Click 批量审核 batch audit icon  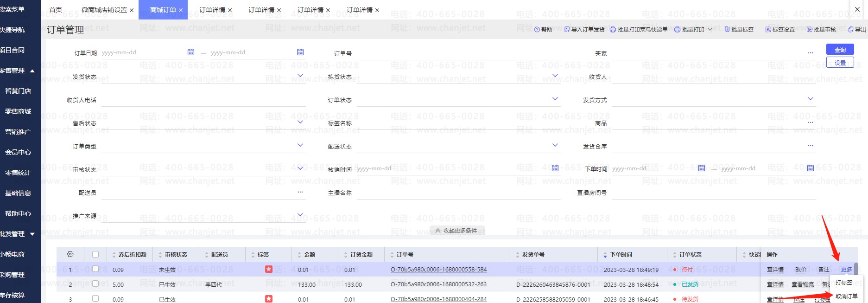[821, 30]
